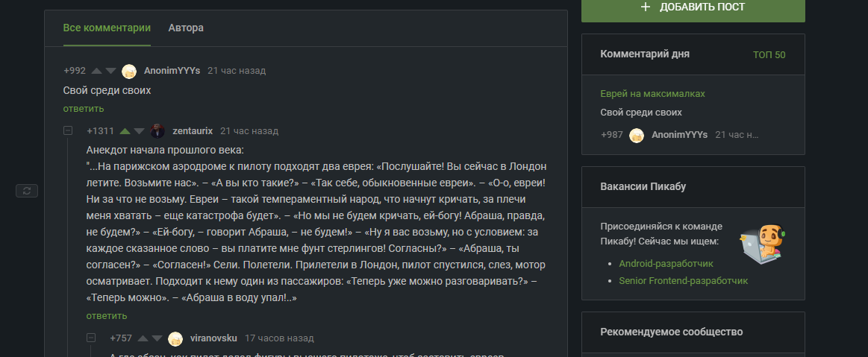The image size is (868, 357).
Task: Upvote the AnonimYYYs comment
Action: point(96,71)
